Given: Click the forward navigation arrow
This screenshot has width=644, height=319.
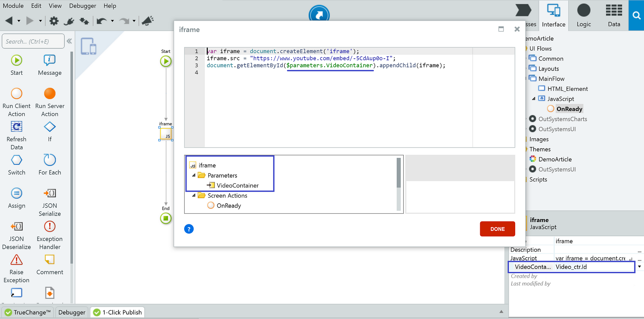Looking at the screenshot, I should click(30, 21).
